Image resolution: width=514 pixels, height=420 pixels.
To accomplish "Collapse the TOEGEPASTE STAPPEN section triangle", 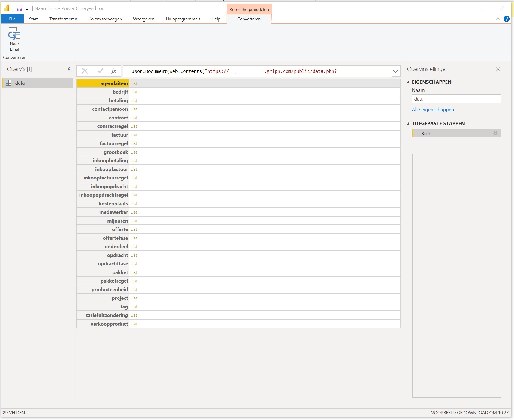I will pos(408,123).
